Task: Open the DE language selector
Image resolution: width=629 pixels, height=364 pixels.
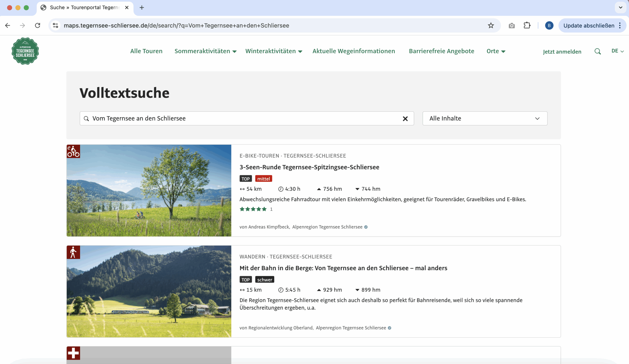Action: (617, 51)
